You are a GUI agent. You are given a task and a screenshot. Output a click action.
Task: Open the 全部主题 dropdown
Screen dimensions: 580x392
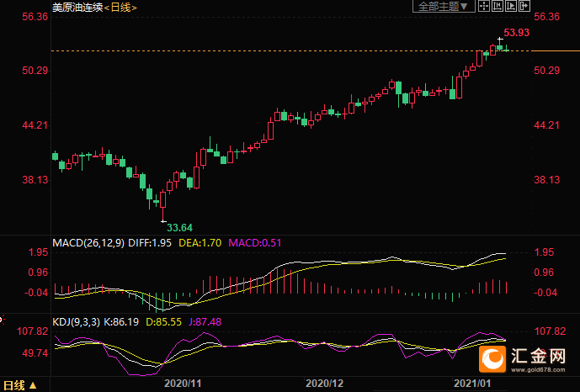(x=444, y=6)
